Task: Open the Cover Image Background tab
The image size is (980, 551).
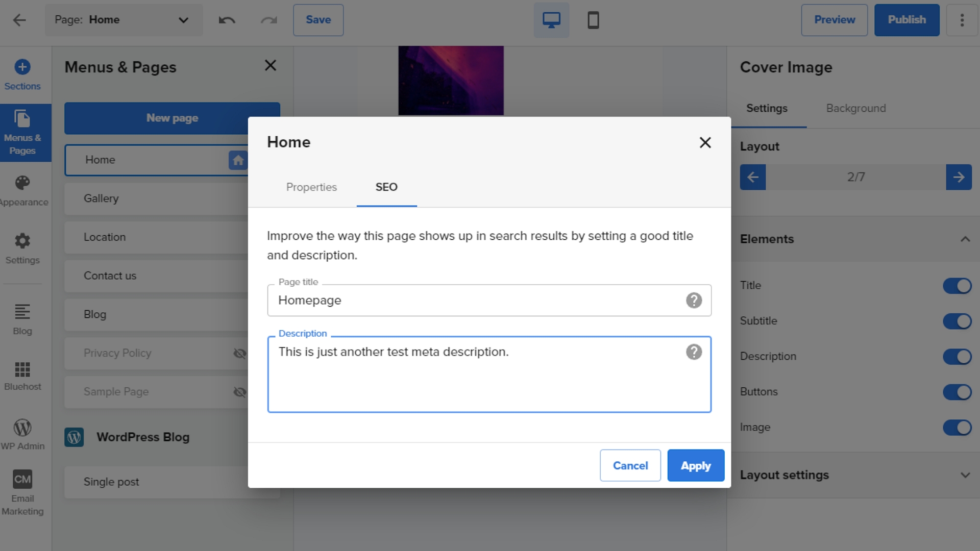Action: [x=856, y=108]
